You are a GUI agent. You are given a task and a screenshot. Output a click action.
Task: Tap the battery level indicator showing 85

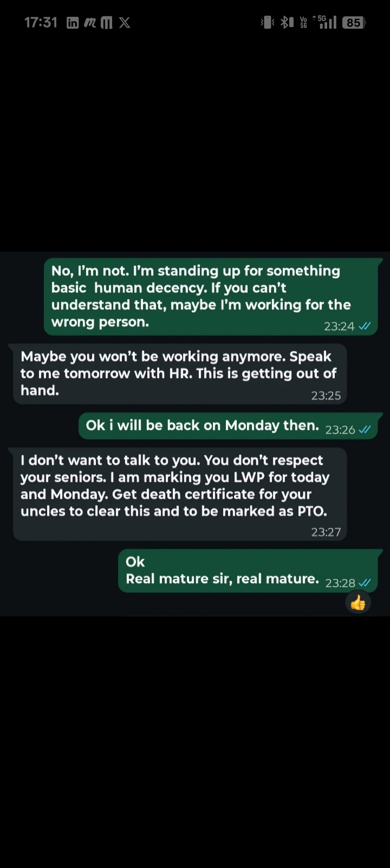tap(354, 23)
